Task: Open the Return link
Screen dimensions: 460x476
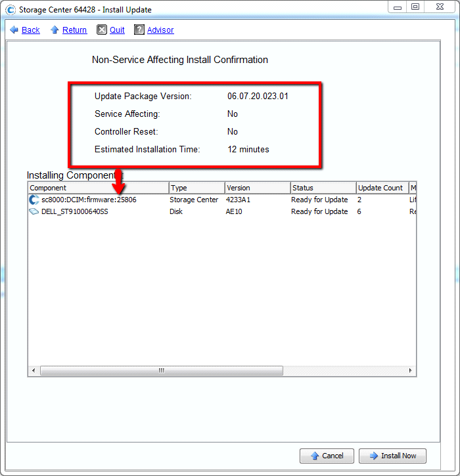Action: click(x=74, y=30)
